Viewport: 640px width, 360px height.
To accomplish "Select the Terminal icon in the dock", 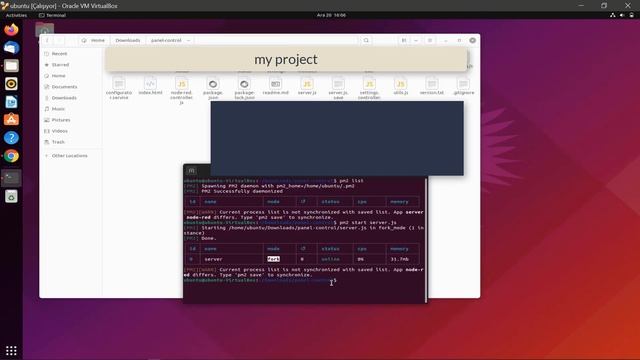I will pyautogui.click(x=11, y=178).
